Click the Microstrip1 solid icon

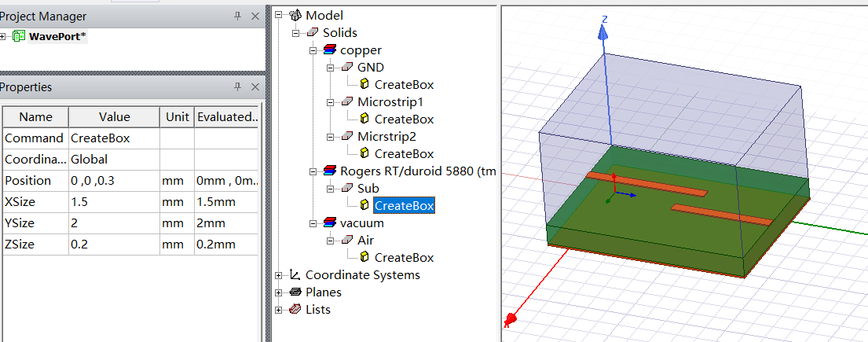347,102
